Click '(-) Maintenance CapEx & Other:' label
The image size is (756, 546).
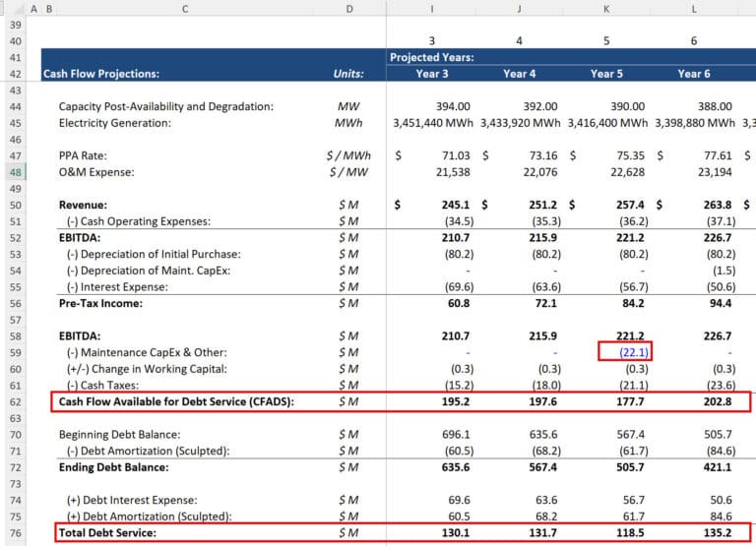click(x=147, y=352)
